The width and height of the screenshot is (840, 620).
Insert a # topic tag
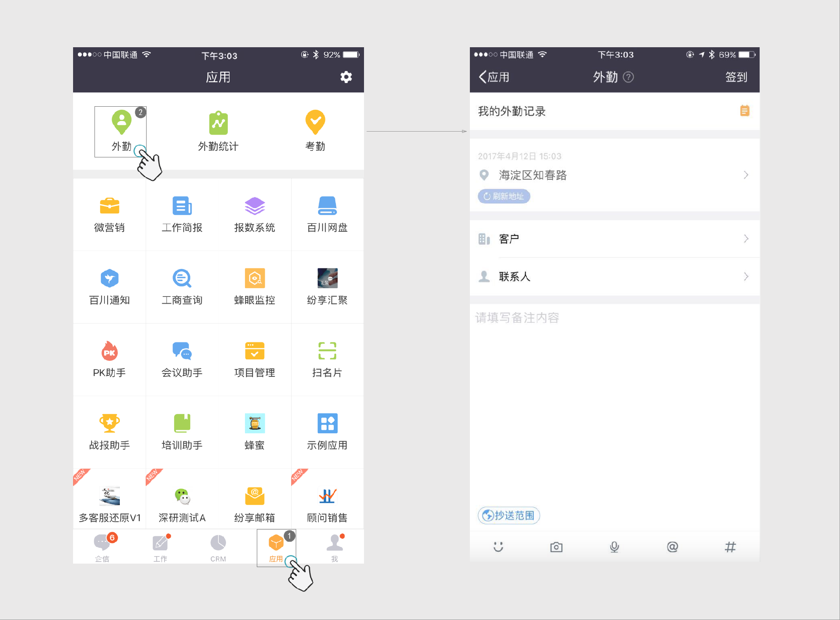[x=730, y=547]
